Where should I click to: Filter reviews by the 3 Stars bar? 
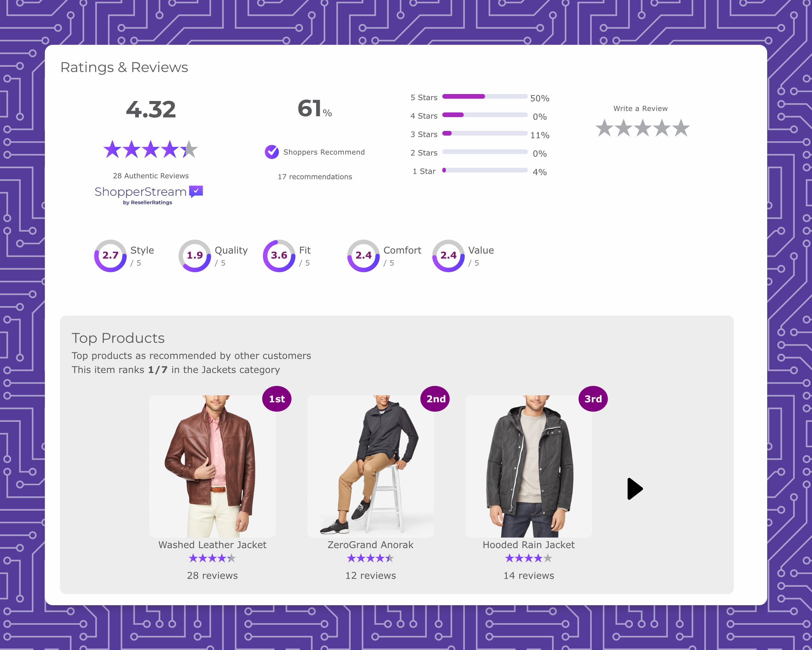click(x=485, y=133)
